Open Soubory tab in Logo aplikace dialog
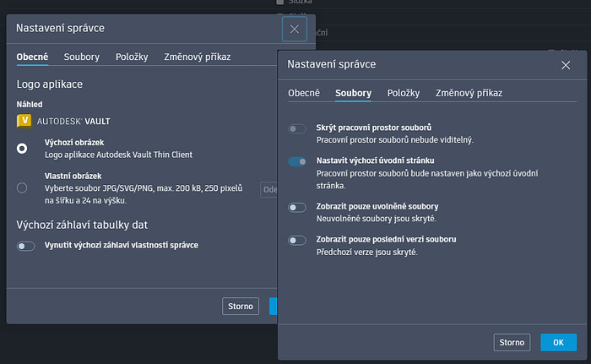This screenshot has height=364, width=591. point(81,57)
